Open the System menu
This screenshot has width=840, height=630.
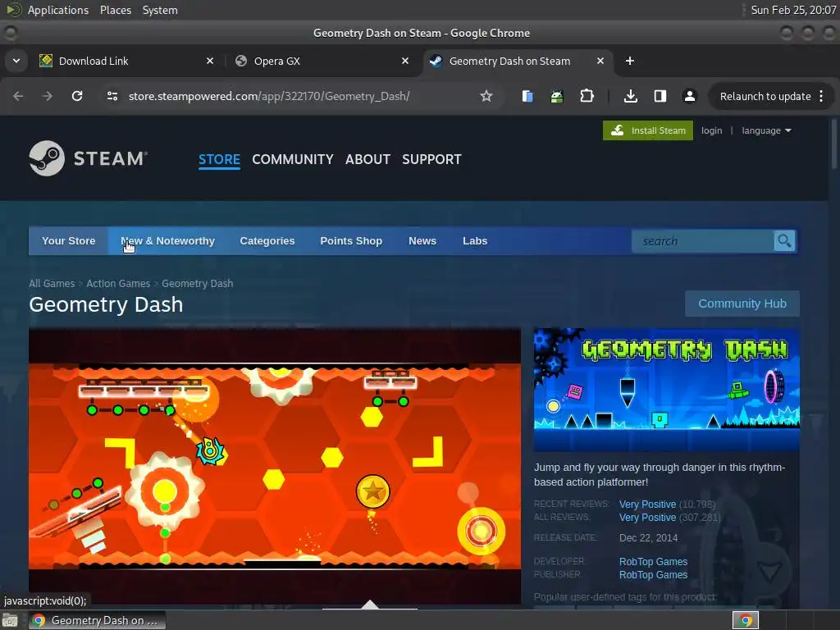click(x=160, y=10)
